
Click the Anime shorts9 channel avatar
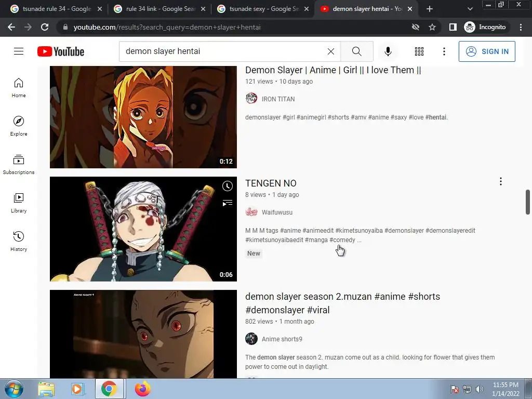coord(251,339)
